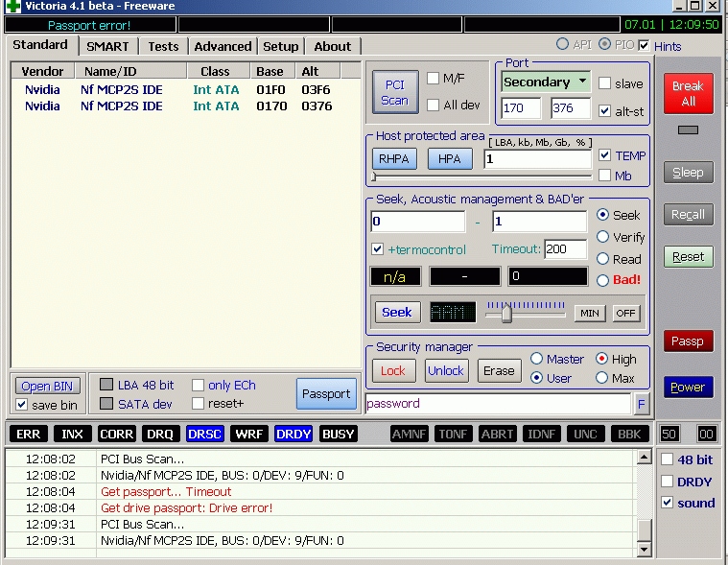Click the Recall button

[x=688, y=215]
